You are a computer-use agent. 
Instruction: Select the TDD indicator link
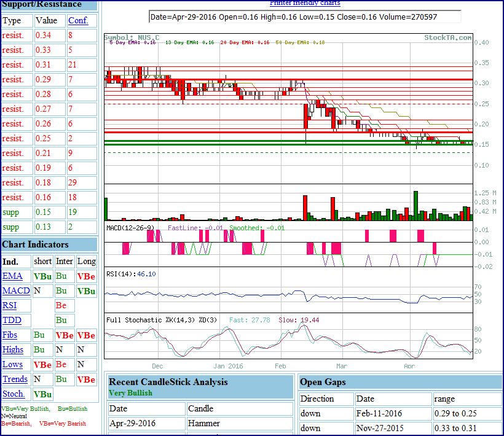click(x=12, y=321)
